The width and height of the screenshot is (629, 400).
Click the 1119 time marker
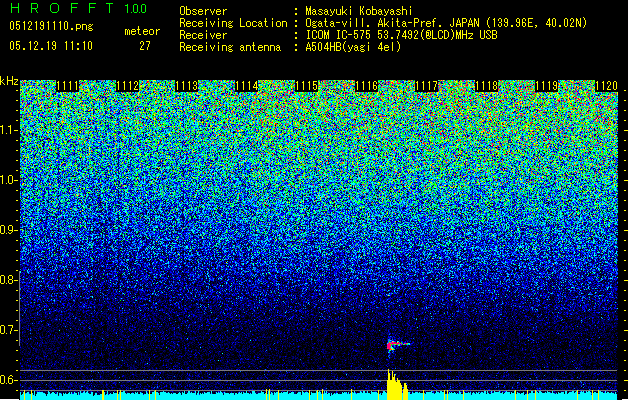click(546, 86)
